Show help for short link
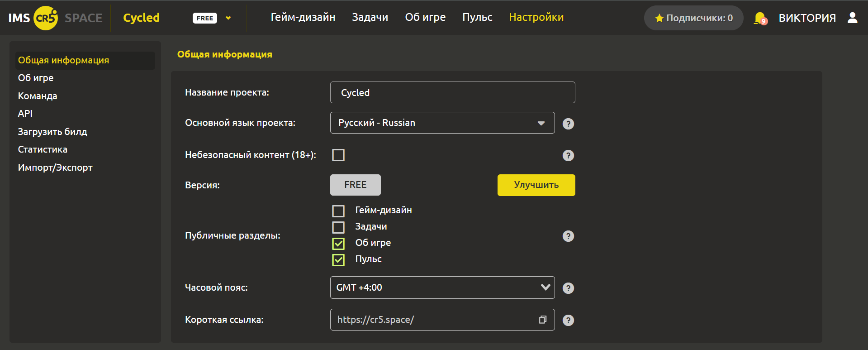The width and height of the screenshot is (868, 350). tap(568, 320)
